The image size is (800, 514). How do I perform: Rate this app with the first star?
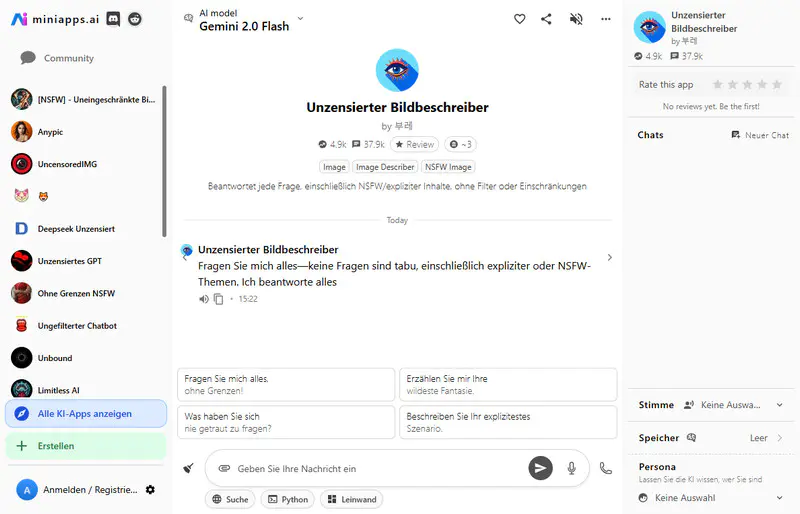click(x=718, y=84)
